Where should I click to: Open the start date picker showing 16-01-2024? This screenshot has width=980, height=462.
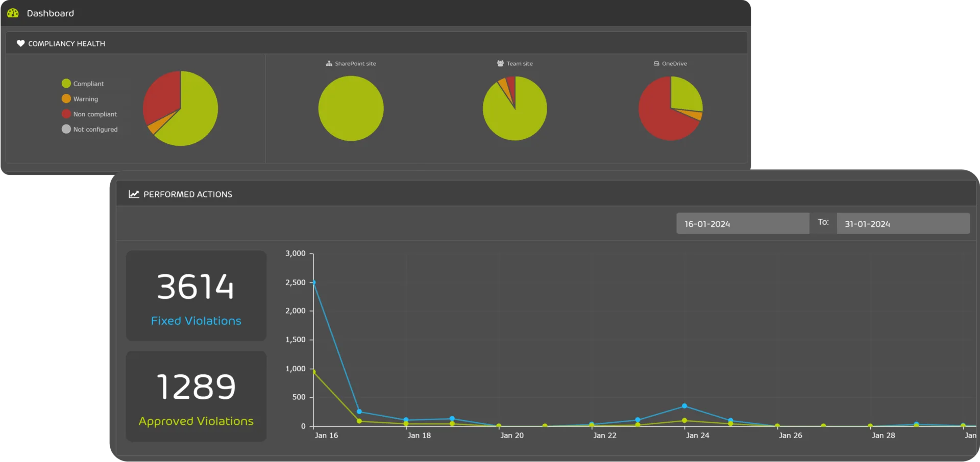click(x=743, y=223)
